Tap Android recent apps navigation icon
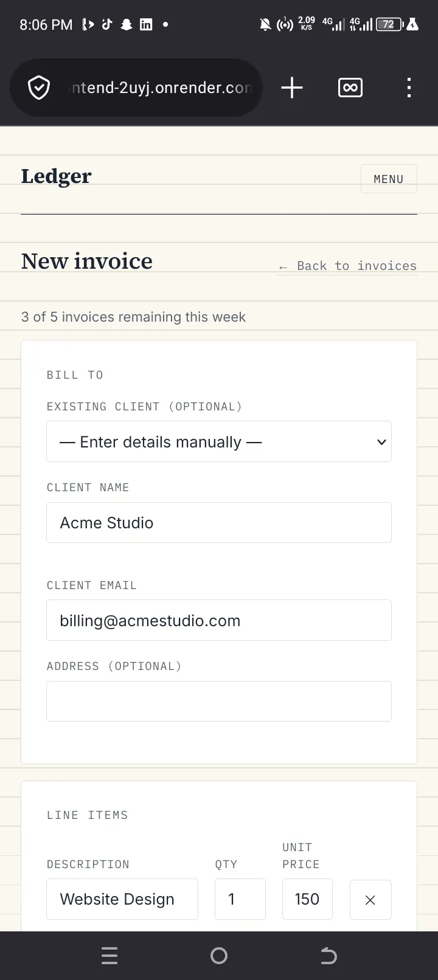This screenshot has width=438, height=980. coord(109,956)
